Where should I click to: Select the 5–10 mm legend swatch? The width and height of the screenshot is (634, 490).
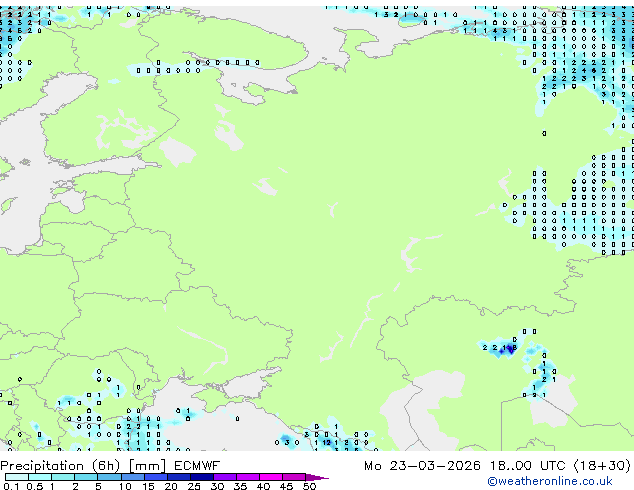tap(109, 477)
